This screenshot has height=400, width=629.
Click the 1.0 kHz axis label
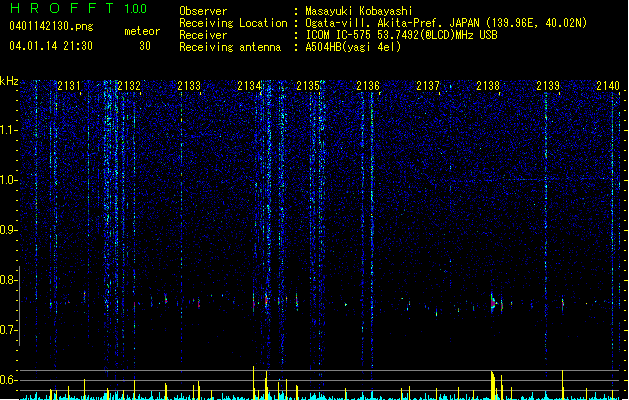[x=8, y=180]
